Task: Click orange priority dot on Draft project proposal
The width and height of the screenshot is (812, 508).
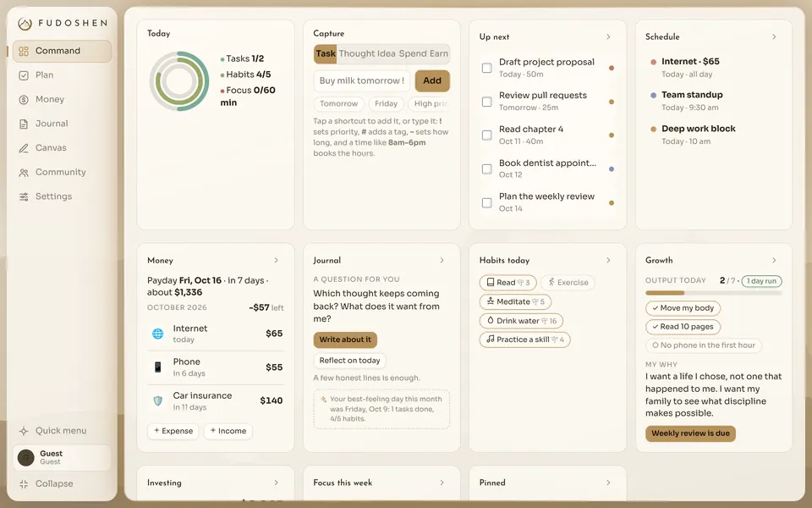Action: (612, 68)
